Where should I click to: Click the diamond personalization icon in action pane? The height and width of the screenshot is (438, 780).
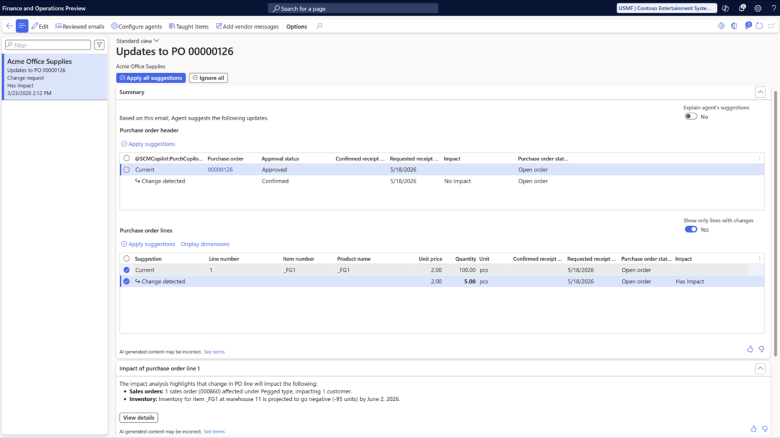coord(721,26)
